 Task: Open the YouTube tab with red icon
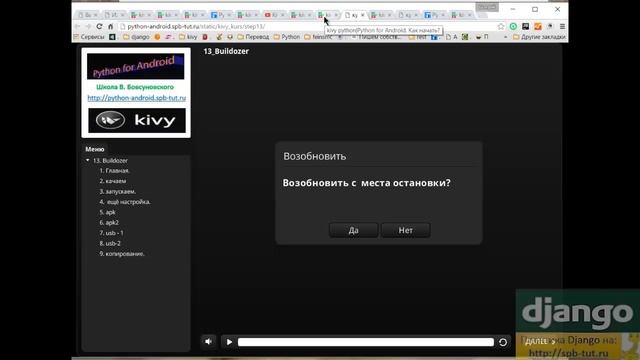[x=274, y=15]
